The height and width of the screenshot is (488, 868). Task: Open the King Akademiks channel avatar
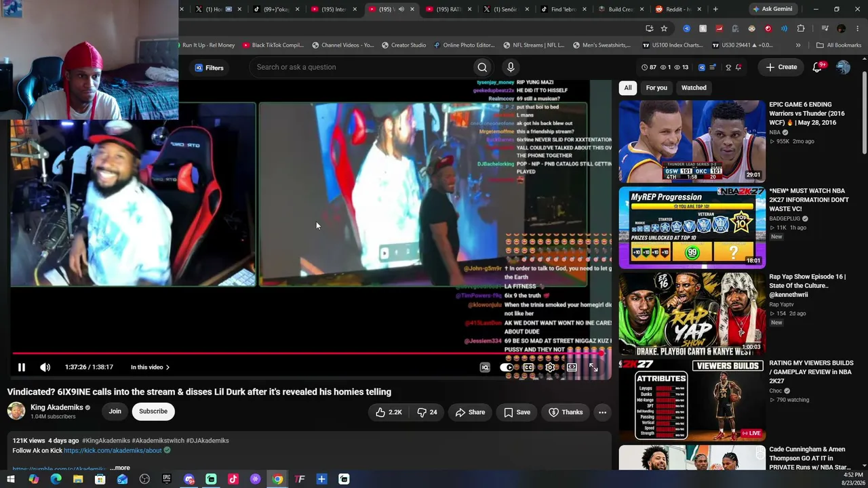[x=16, y=411]
